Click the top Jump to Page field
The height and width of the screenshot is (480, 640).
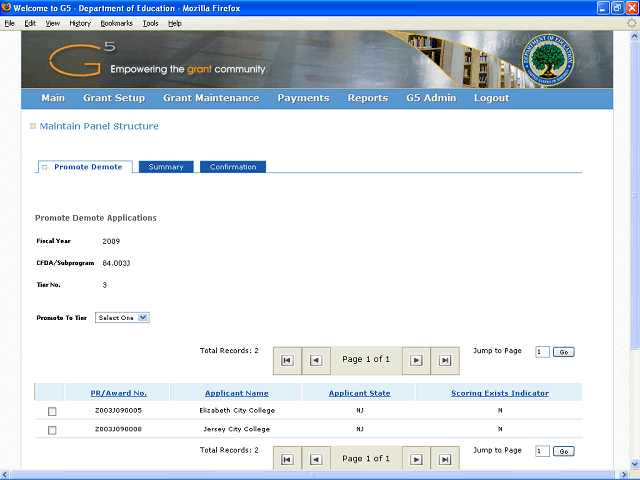(541, 352)
